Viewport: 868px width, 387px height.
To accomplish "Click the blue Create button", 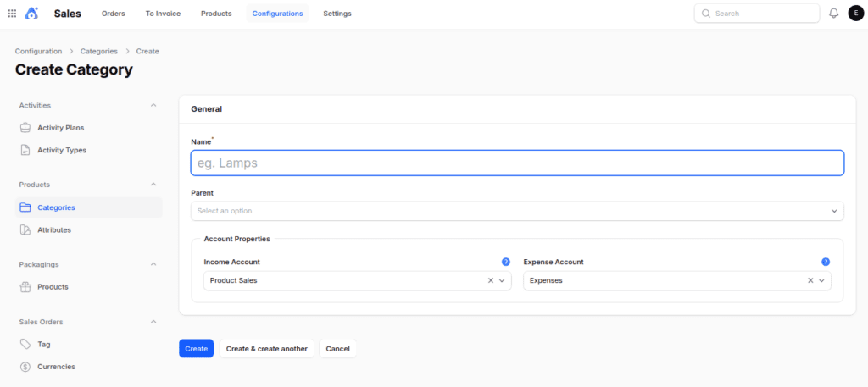I will (196, 348).
